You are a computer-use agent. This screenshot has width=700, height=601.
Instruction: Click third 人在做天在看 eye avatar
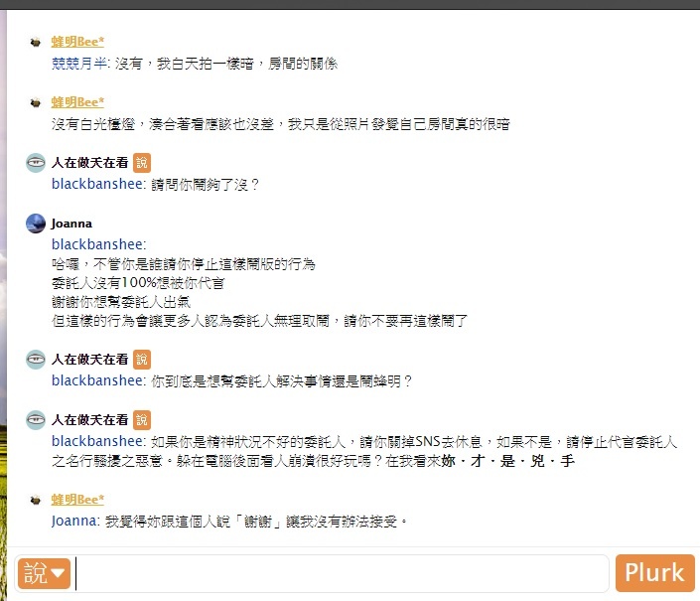tap(36, 420)
